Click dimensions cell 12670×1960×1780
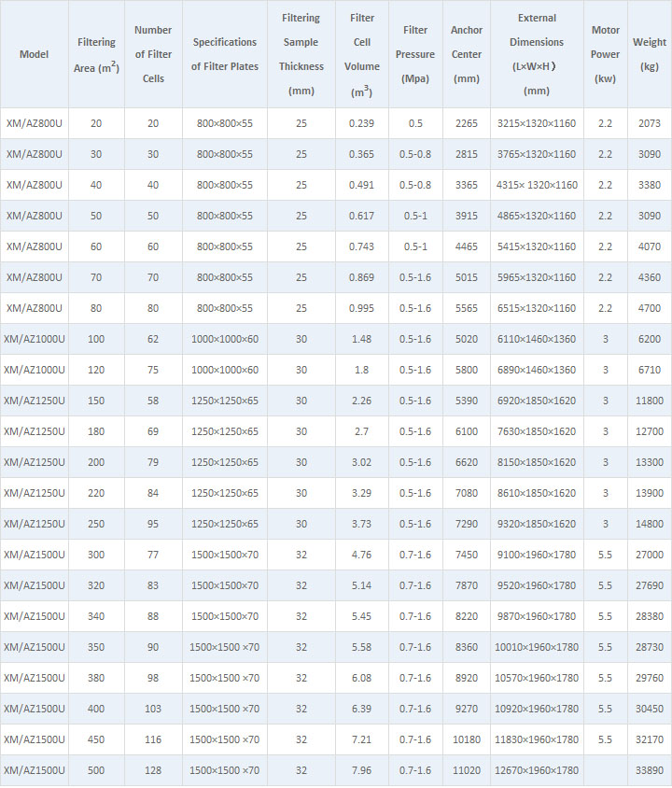 [x=537, y=770]
